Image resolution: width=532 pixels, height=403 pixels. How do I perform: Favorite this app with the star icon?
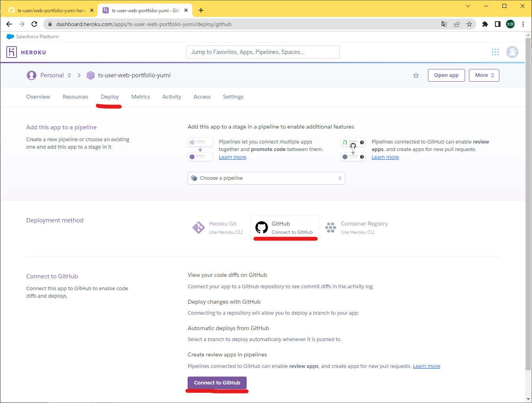[x=416, y=75]
